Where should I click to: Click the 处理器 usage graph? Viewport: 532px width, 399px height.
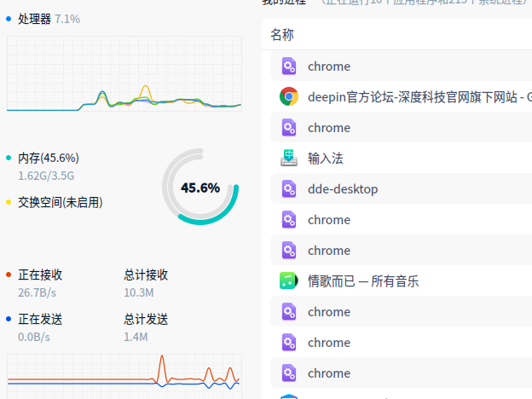click(124, 75)
